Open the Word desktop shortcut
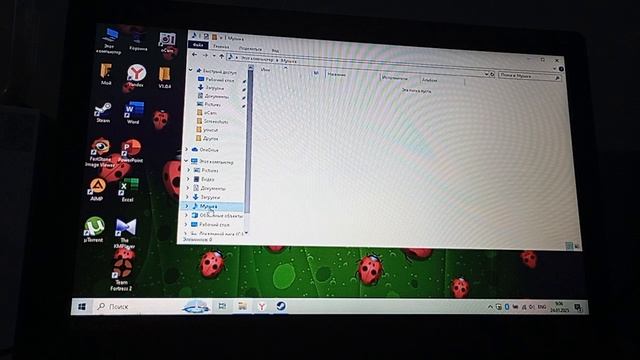 [133, 113]
